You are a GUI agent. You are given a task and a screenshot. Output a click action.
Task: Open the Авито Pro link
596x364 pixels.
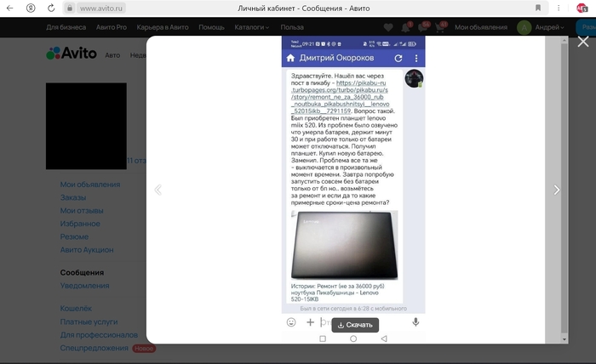click(112, 27)
